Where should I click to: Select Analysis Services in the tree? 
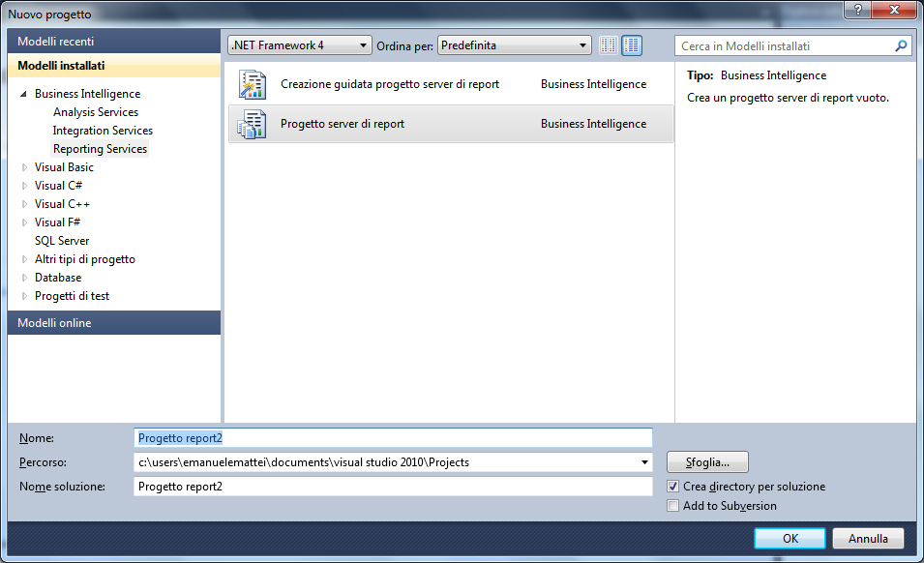(x=96, y=112)
